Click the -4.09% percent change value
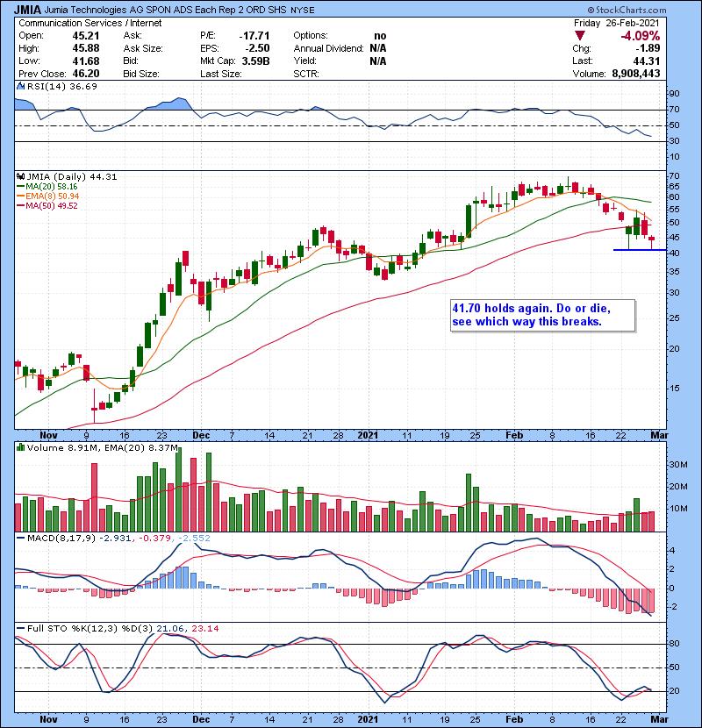This screenshot has height=728, width=702. pos(641,36)
